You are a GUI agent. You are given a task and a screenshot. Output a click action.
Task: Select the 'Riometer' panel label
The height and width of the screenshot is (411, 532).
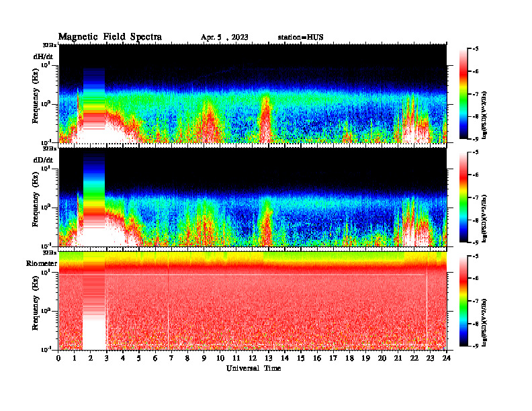click(42, 263)
